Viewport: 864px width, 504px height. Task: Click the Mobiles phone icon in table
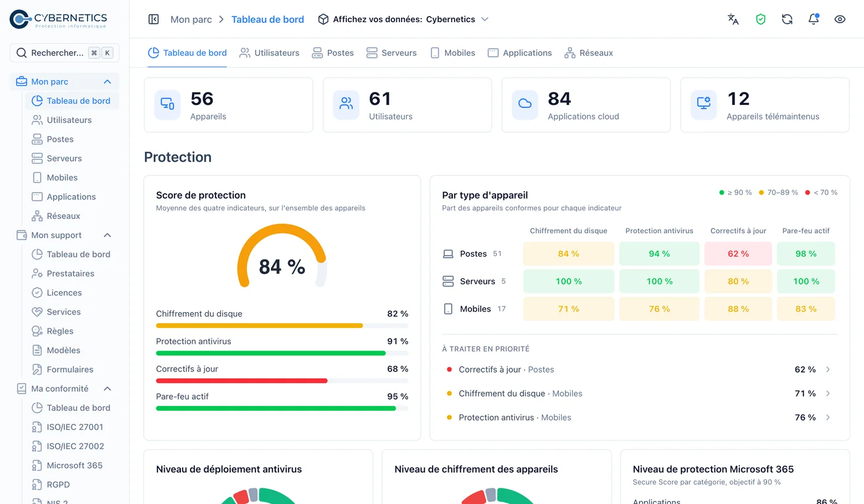pyautogui.click(x=448, y=309)
